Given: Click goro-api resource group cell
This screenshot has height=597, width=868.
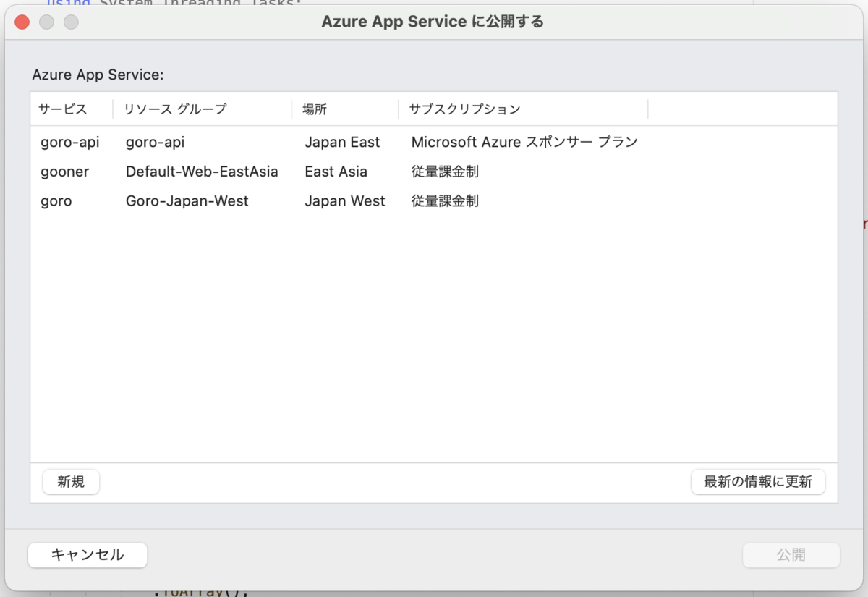Looking at the screenshot, I should click(x=155, y=142).
